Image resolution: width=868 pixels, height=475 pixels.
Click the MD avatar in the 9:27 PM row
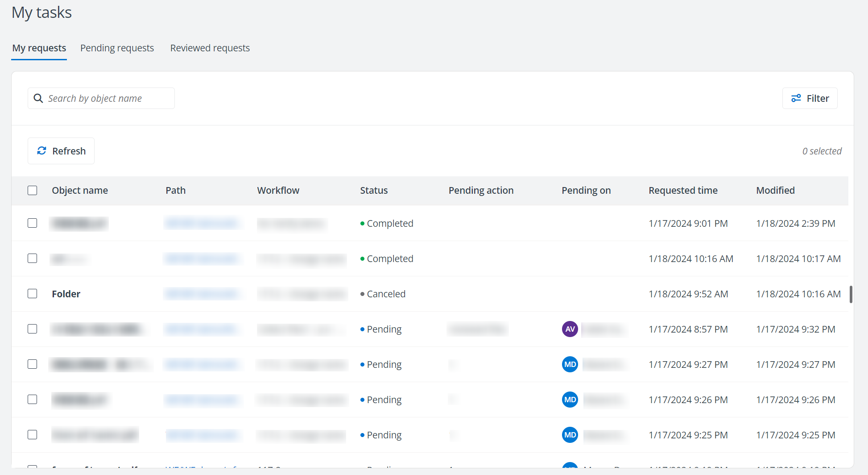pyautogui.click(x=570, y=364)
